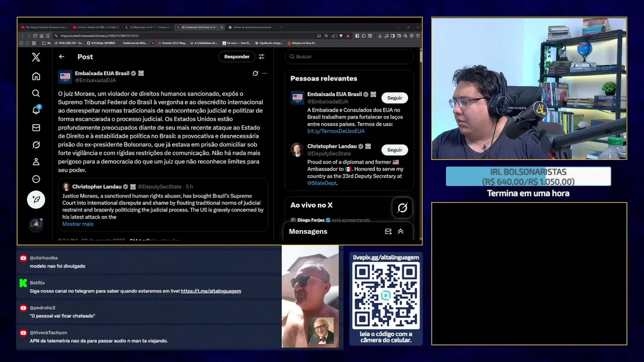Select Embaixada EUA Brasil no X tab
644x362 pixels.
200,27
